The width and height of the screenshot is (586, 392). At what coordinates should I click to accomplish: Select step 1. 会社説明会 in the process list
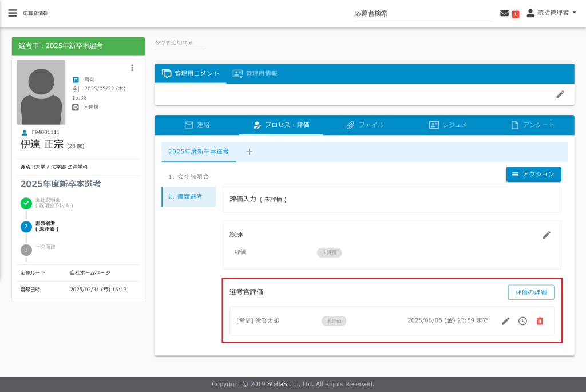[x=188, y=176]
